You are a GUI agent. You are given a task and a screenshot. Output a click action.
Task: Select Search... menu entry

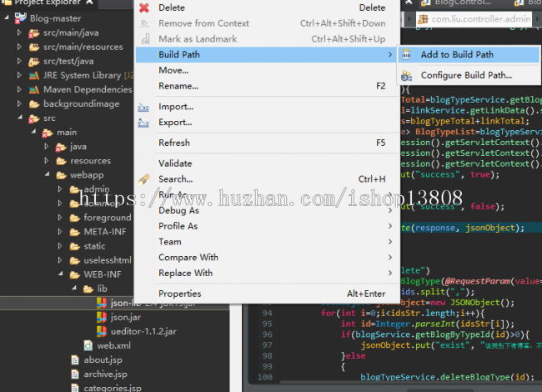(266, 179)
